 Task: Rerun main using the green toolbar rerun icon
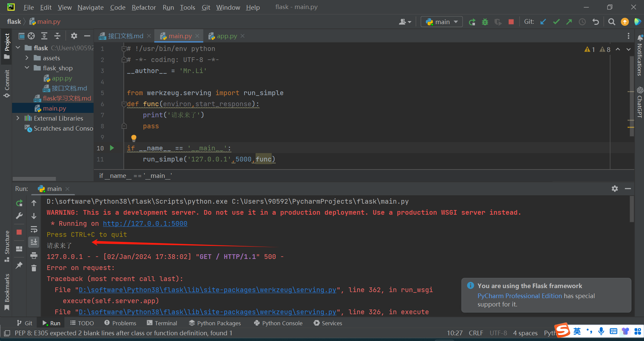472,22
